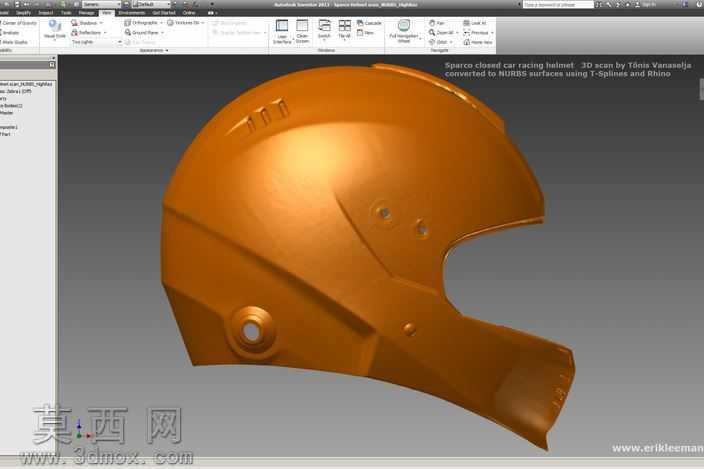Click the Sign In user icon
704x469 pixels.
[638, 4]
